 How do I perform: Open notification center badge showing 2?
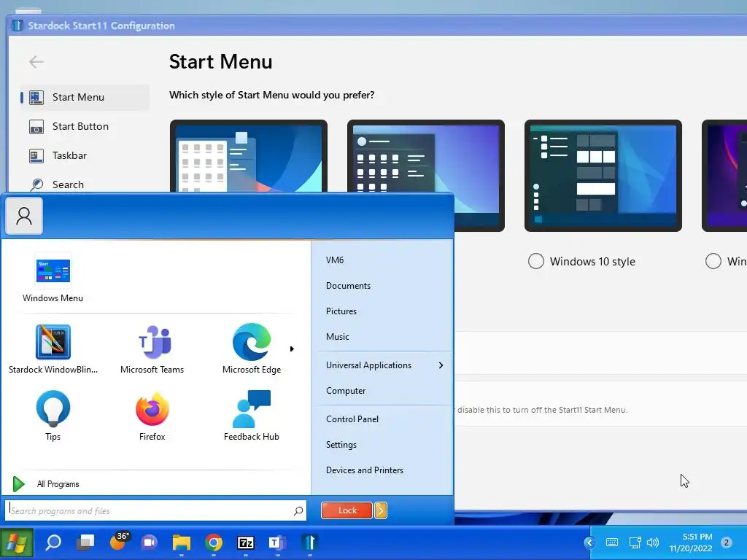(x=726, y=542)
